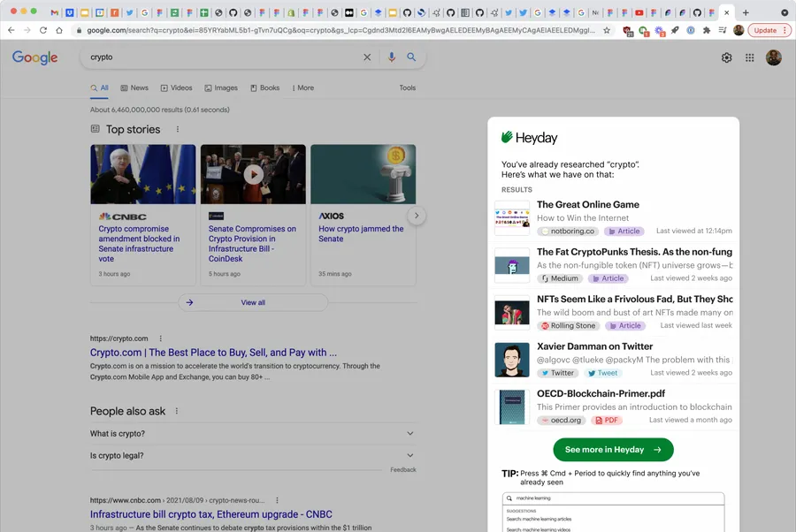
Task: Clear the search box with the X icon
Action: pyautogui.click(x=367, y=57)
